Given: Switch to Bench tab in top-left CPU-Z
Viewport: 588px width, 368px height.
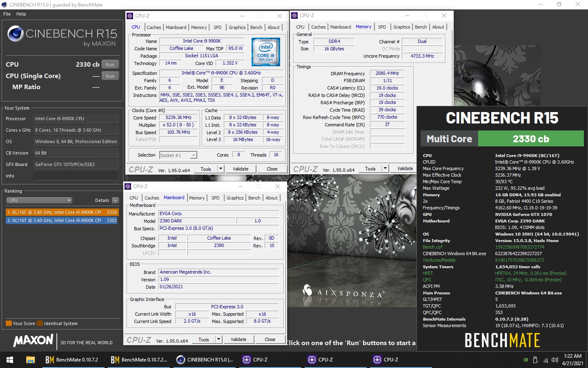Looking at the screenshot, I should point(256,27).
